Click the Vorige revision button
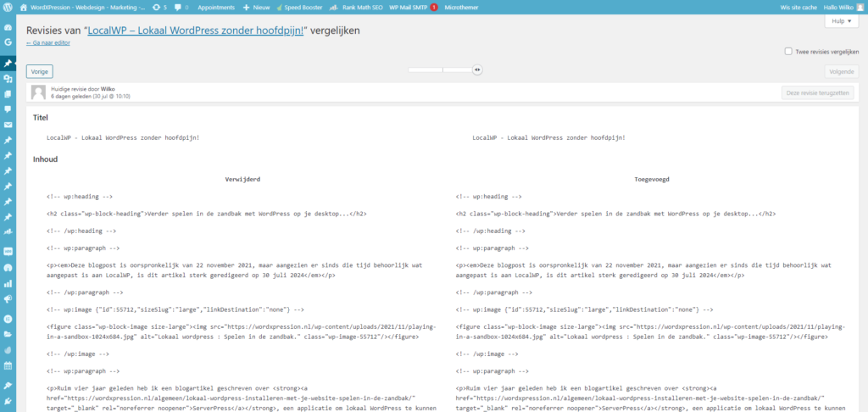868x412 pixels. click(x=39, y=71)
